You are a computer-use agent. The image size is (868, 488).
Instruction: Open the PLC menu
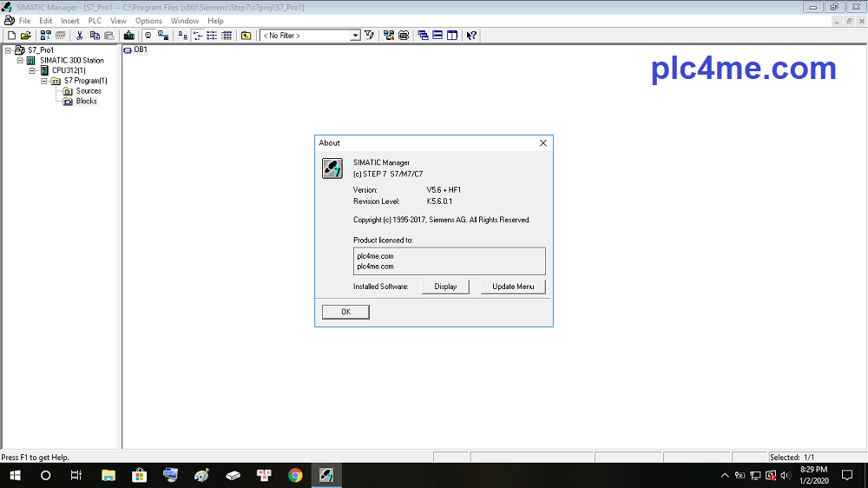point(95,21)
